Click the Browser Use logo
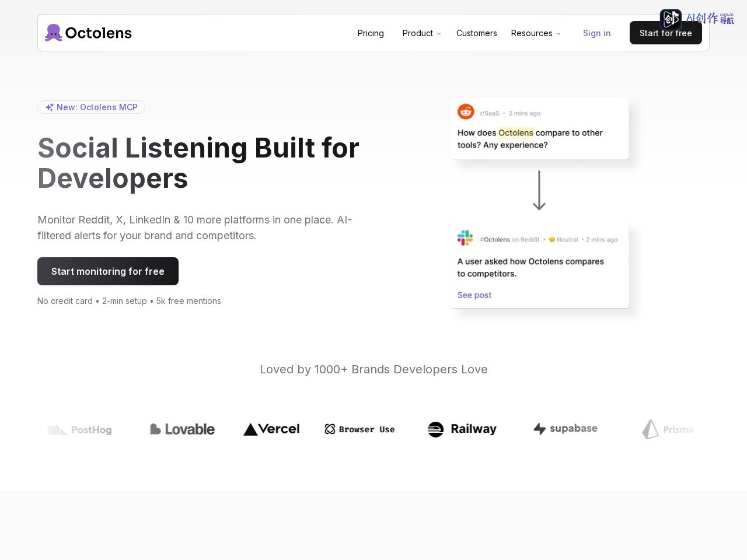The width and height of the screenshot is (747, 560). [x=359, y=429]
